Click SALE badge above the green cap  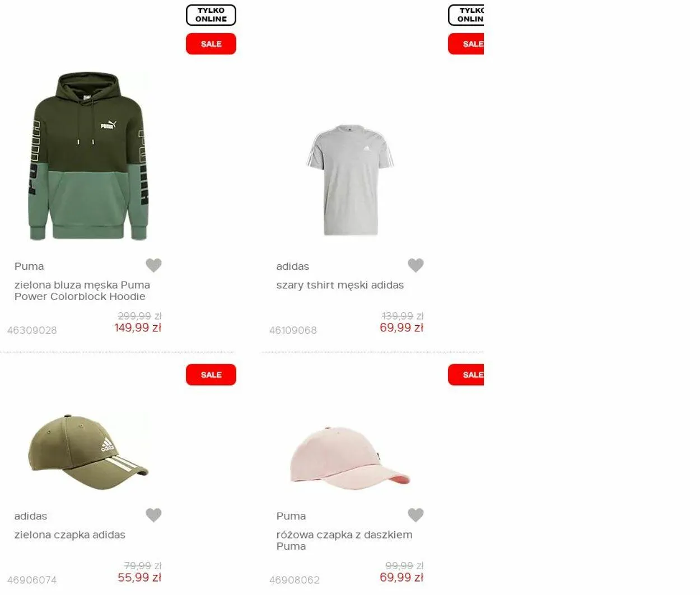point(211,374)
